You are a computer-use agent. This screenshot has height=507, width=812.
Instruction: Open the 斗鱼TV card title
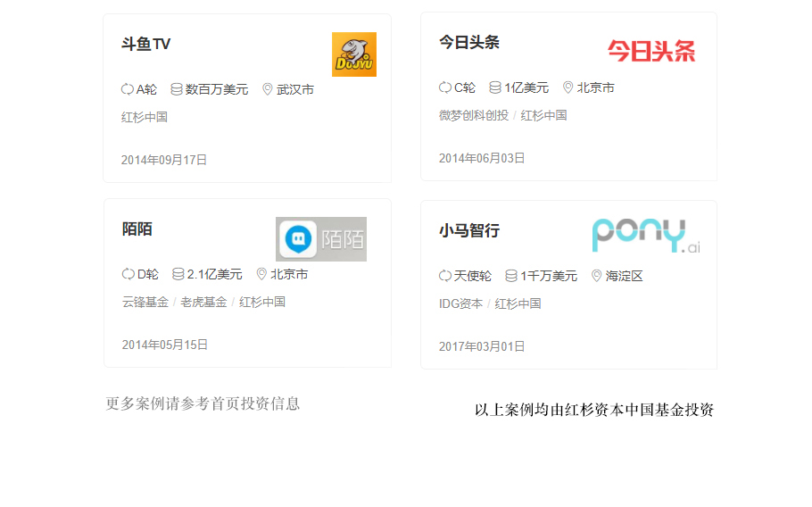coord(145,44)
